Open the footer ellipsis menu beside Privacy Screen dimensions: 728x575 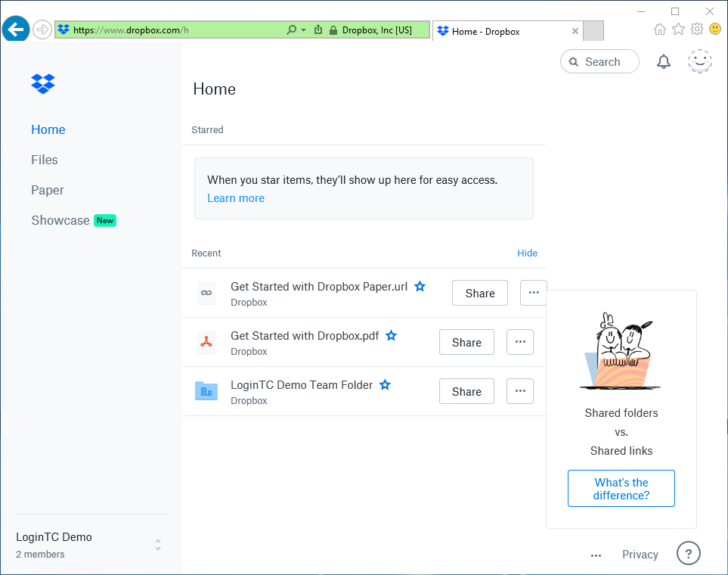pos(596,555)
